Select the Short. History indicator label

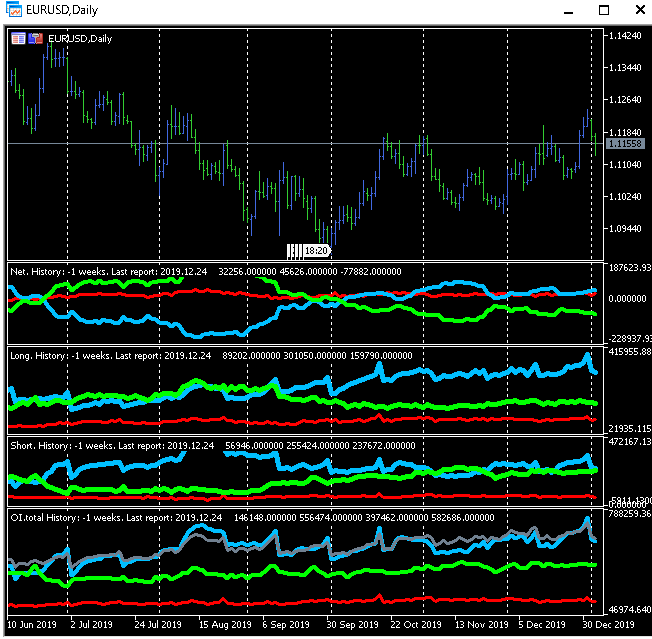112,446
